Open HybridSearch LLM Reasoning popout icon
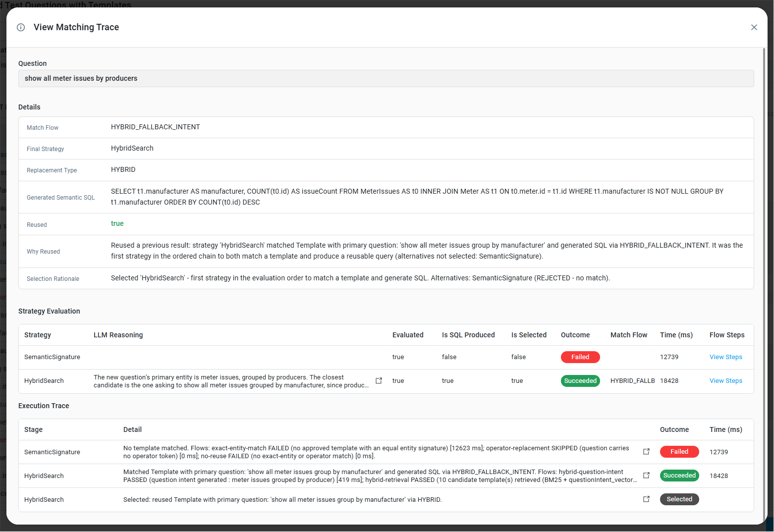The image size is (774, 532). (x=379, y=381)
